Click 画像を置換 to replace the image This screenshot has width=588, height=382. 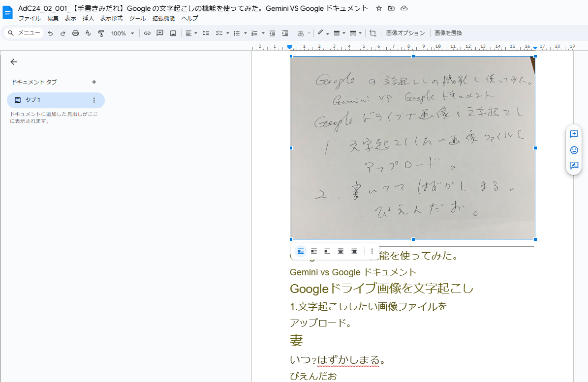(x=450, y=33)
